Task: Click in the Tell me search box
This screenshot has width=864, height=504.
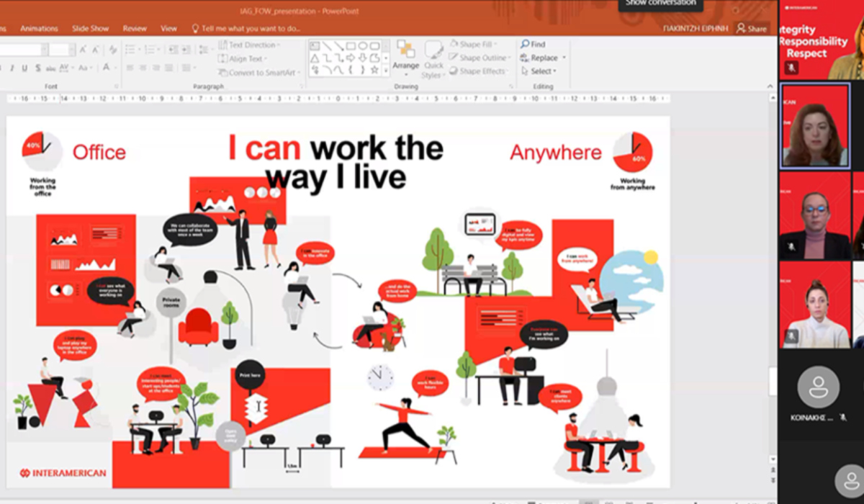Action: pos(245,29)
